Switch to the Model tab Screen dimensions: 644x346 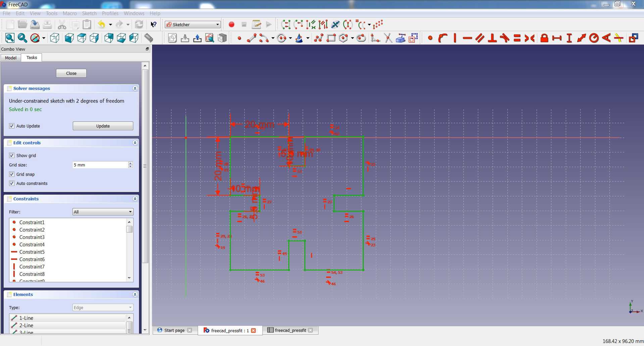pos(11,58)
